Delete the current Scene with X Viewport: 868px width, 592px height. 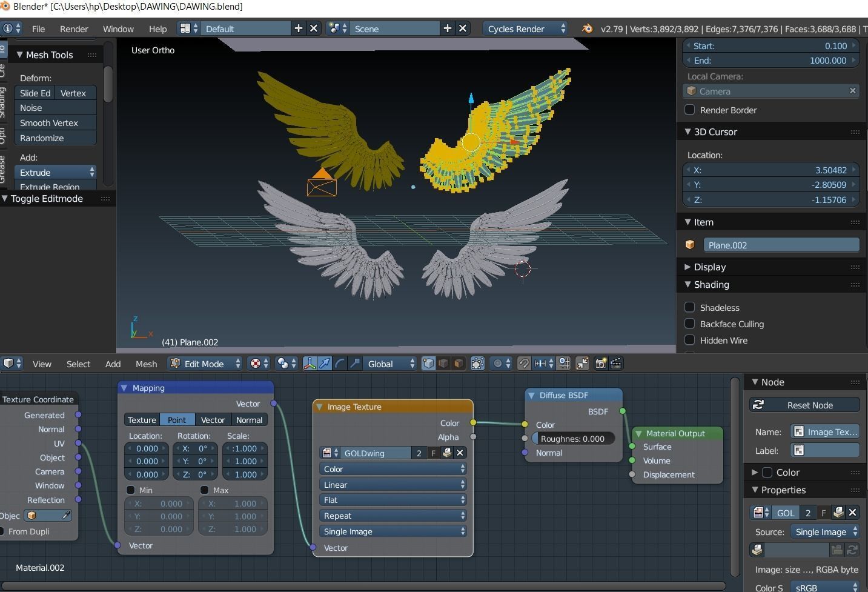pyautogui.click(x=463, y=28)
